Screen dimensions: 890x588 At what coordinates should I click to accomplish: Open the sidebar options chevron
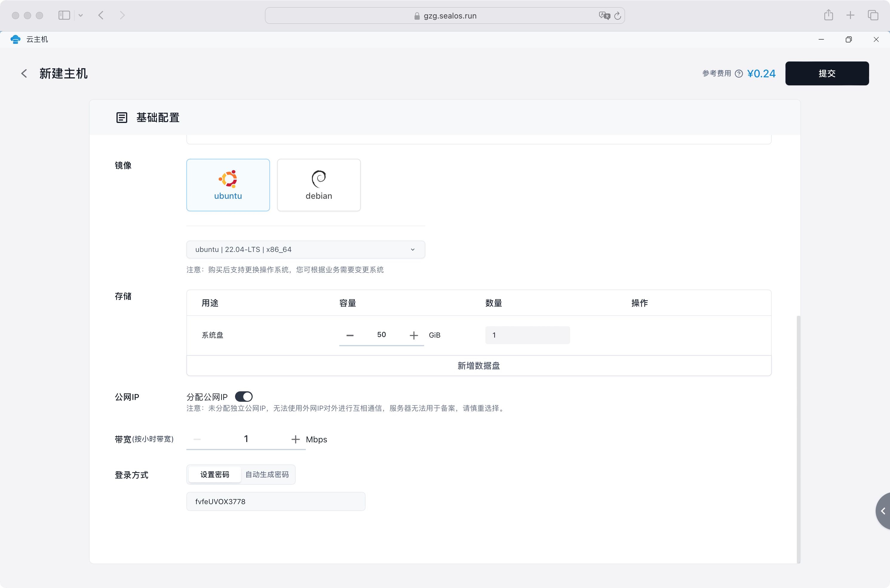(81, 16)
